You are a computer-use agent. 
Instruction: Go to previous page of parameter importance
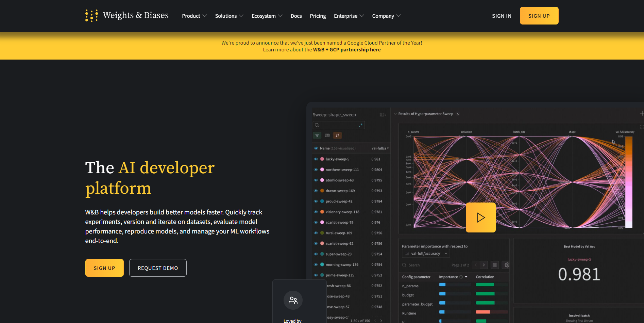click(476, 265)
